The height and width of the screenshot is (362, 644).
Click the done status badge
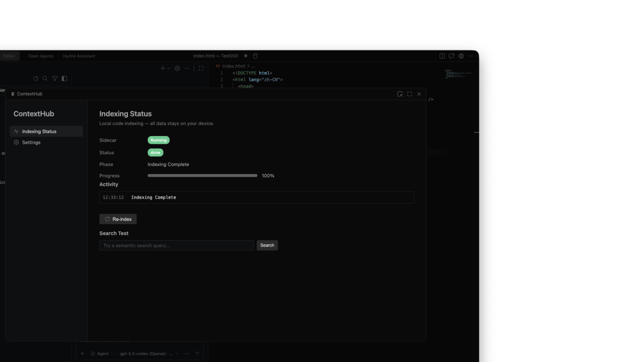(155, 153)
